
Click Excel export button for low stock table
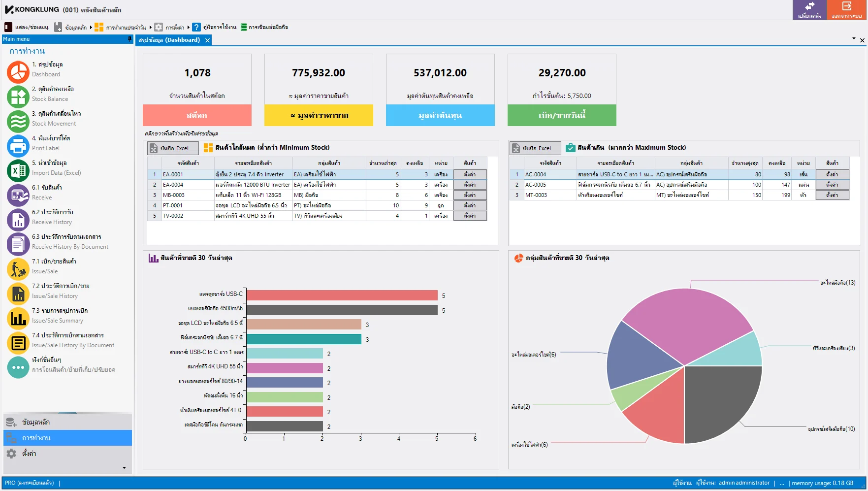point(173,148)
